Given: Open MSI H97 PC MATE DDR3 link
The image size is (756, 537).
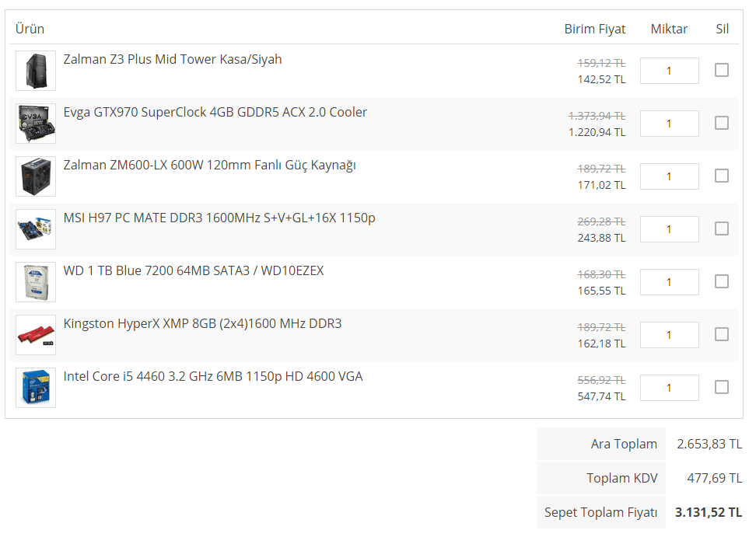Looking at the screenshot, I should [219, 218].
